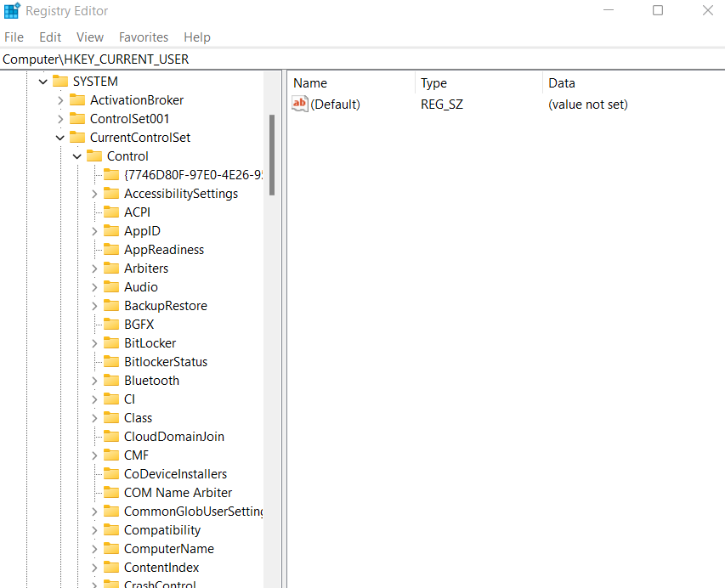The image size is (725, 588).
Task: Open the Help menu
Action: tap(197, 37)
